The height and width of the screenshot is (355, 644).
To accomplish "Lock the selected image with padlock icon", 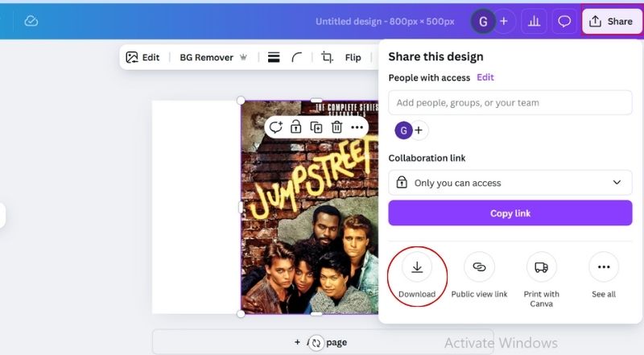I will [295, 127].
